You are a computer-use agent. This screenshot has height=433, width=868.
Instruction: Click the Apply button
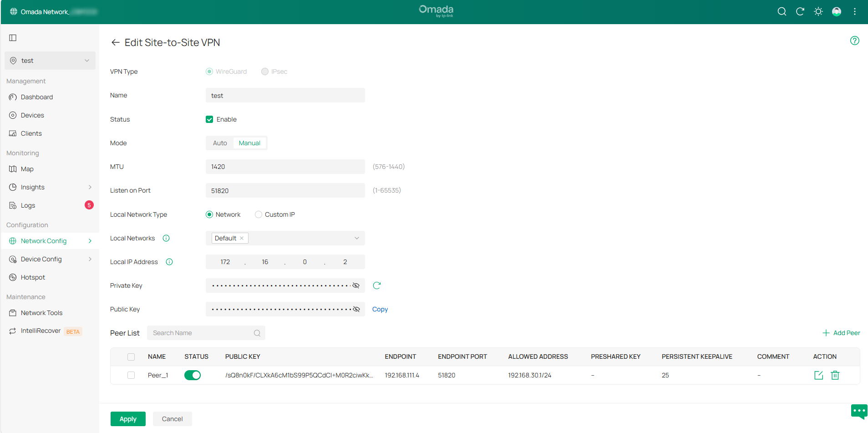pos(128,418)
